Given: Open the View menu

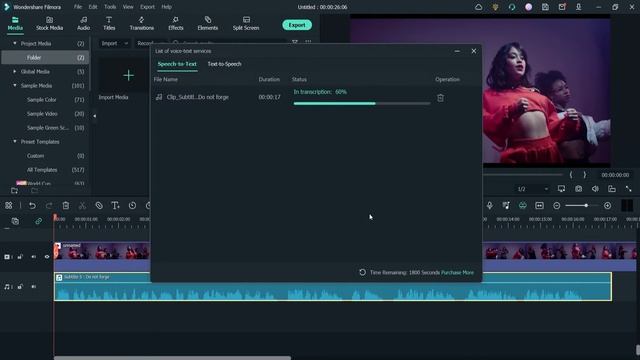Looking at the screenshot, I should [x=128, y=7].
